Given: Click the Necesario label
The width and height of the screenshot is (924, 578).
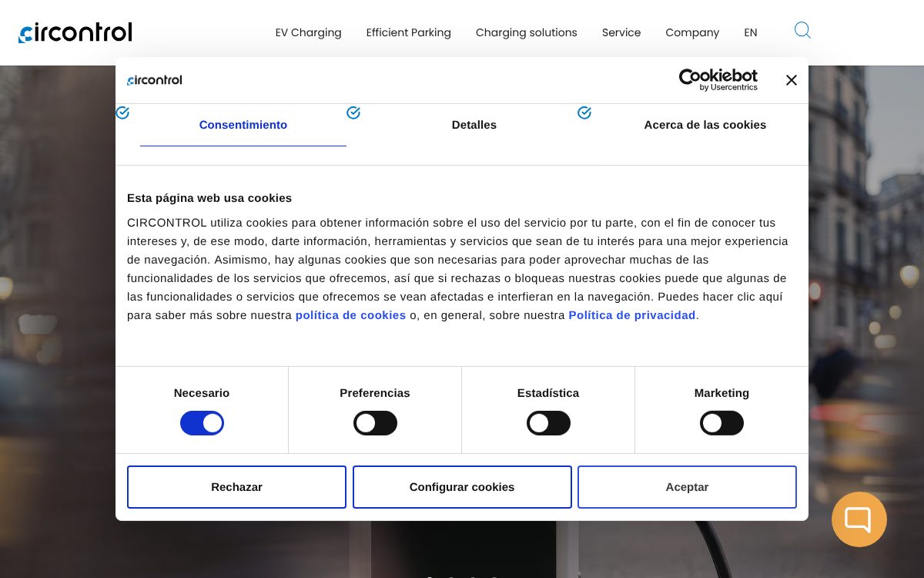Looking at the screenshot, I should click(202, 393).
